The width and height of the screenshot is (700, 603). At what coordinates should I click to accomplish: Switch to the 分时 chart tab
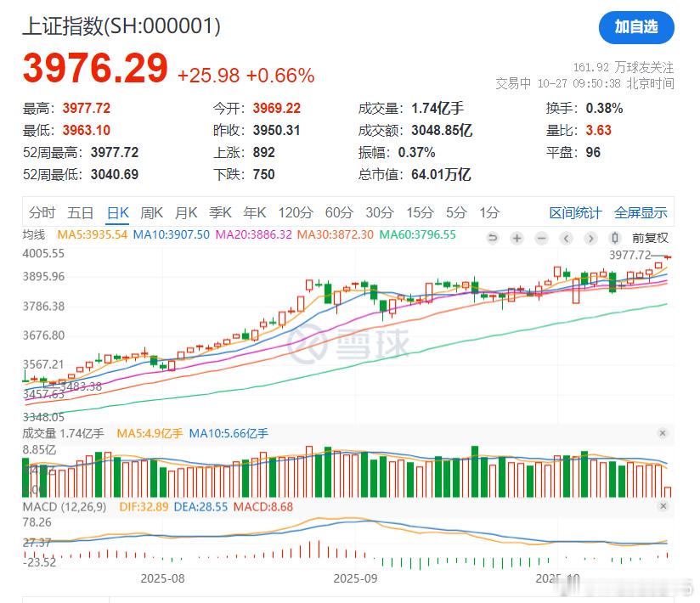point(42,212)
